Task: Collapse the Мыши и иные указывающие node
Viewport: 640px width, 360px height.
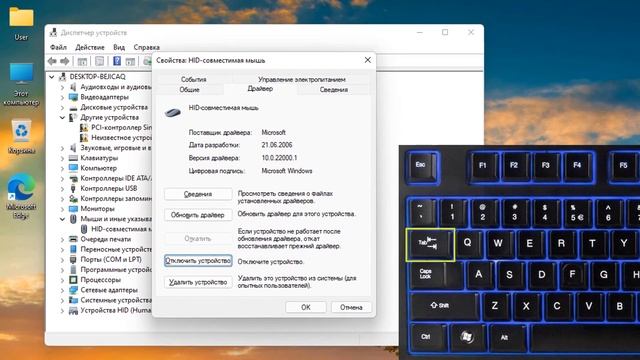Action: [x=62, y=219]
